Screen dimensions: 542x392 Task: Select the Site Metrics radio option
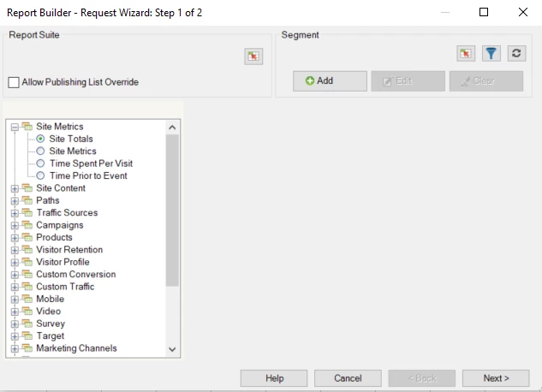(x=40, y=151)
